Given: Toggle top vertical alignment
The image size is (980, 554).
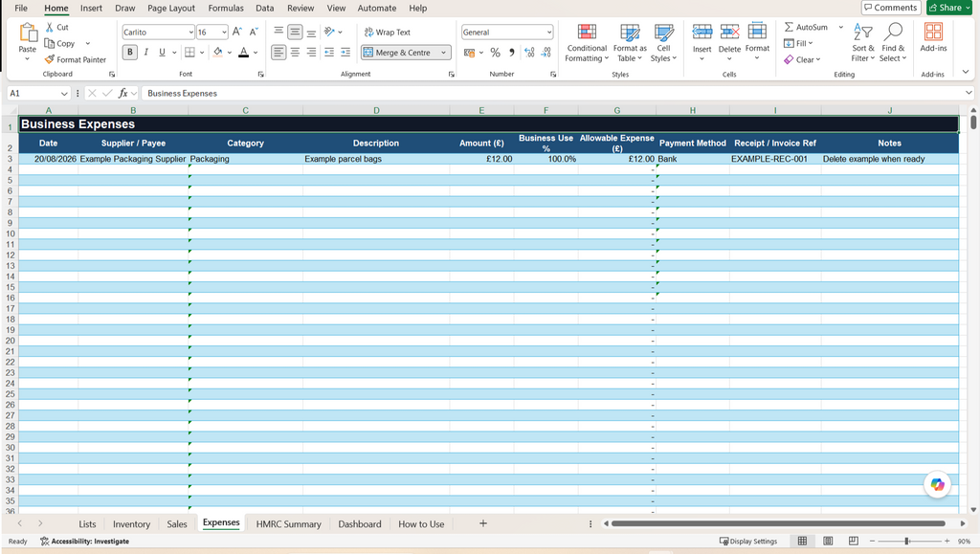Looking at the screenshot, I should [x=278, y=32].
